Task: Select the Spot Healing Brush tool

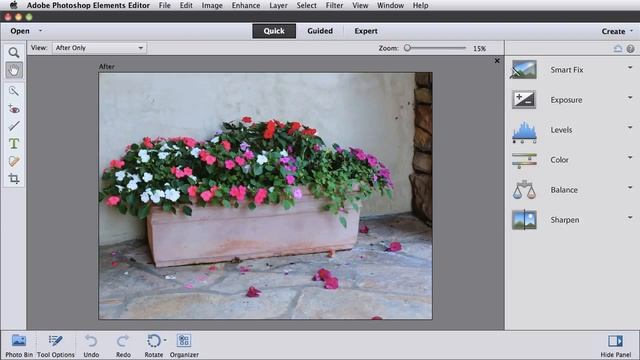Action: click(14, 161)
